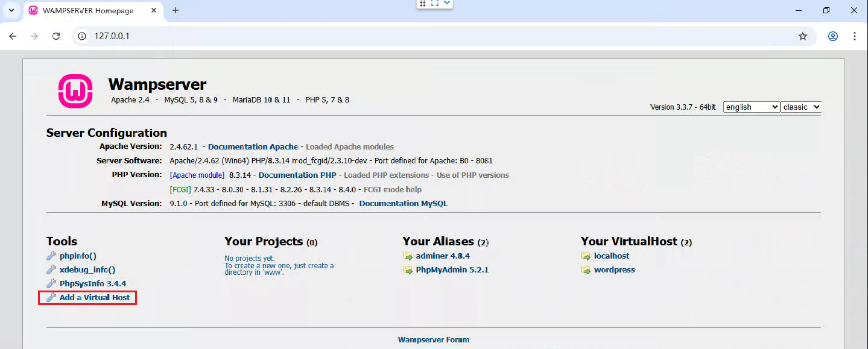This screenshot has height=349, width=868.
Task: Click the folder icon beside localhost
Action: tap(586, 256)
